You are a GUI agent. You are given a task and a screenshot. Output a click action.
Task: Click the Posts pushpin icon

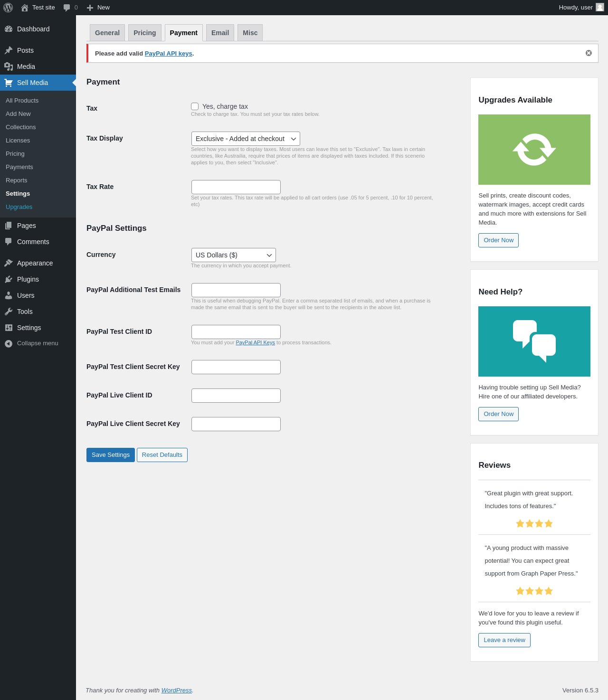click(9, 50)
